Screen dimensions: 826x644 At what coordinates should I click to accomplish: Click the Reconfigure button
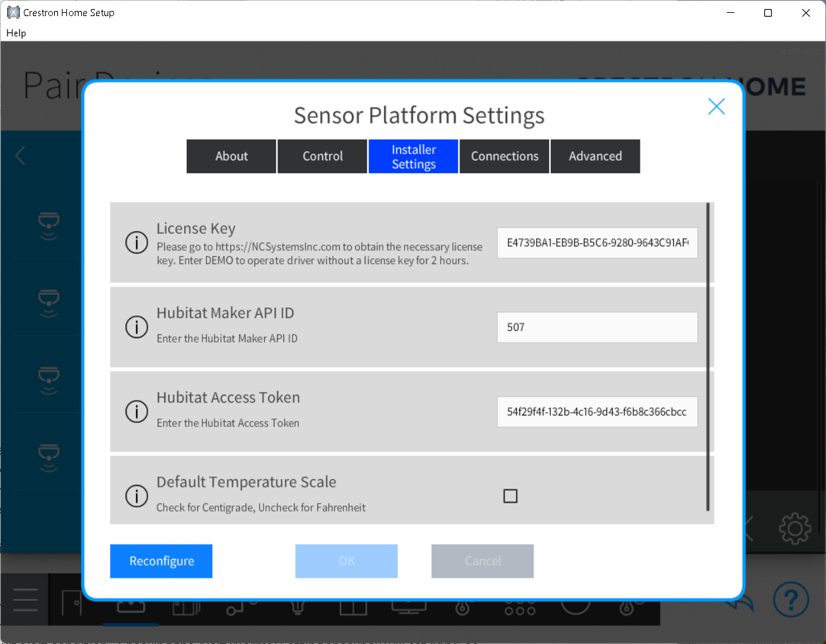coord(161,561)
